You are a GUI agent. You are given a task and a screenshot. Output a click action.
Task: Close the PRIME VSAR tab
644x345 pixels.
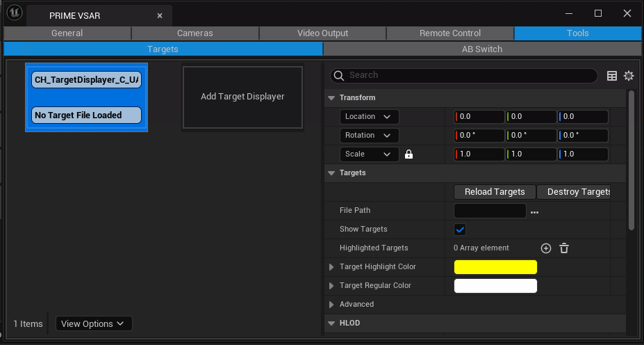click(x=160, y=15)
